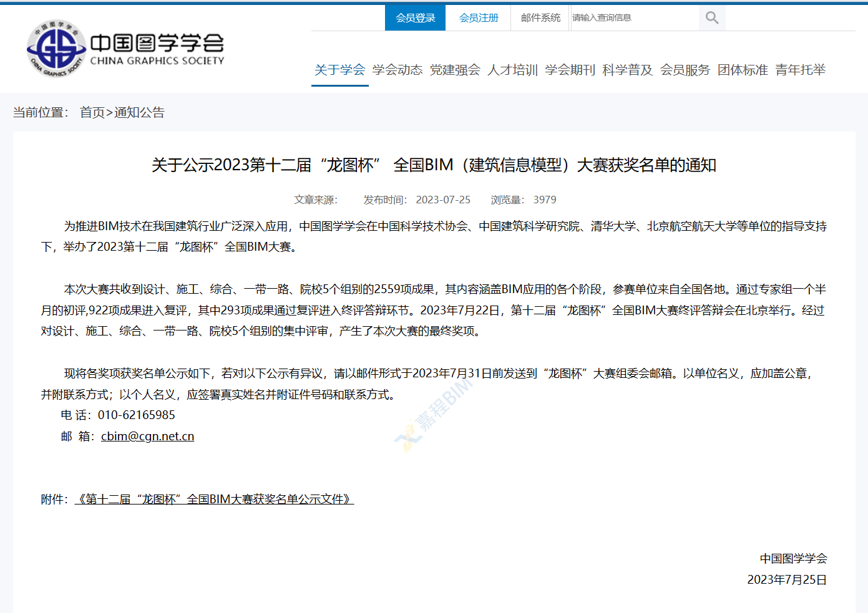Click the article title about 龙图杯 BIM大赛

pyautogui.click(x=434, y=165)
